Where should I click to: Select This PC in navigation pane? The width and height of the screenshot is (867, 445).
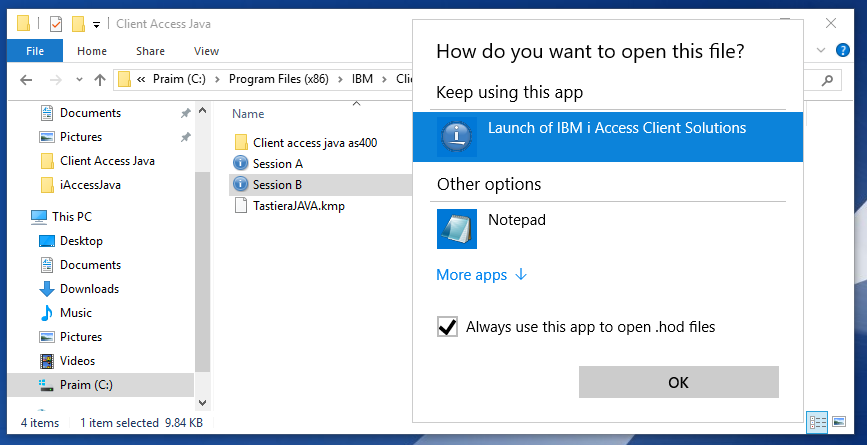coord(72,217)
